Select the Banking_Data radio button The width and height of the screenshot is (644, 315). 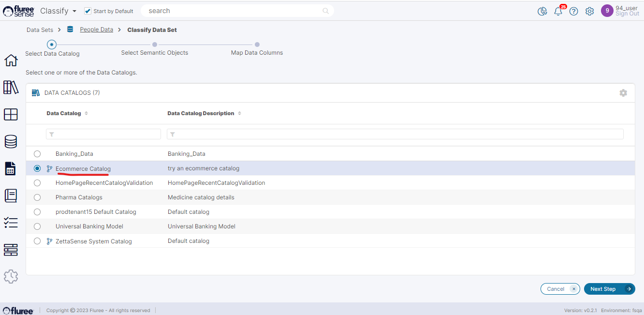coord(37,154)
